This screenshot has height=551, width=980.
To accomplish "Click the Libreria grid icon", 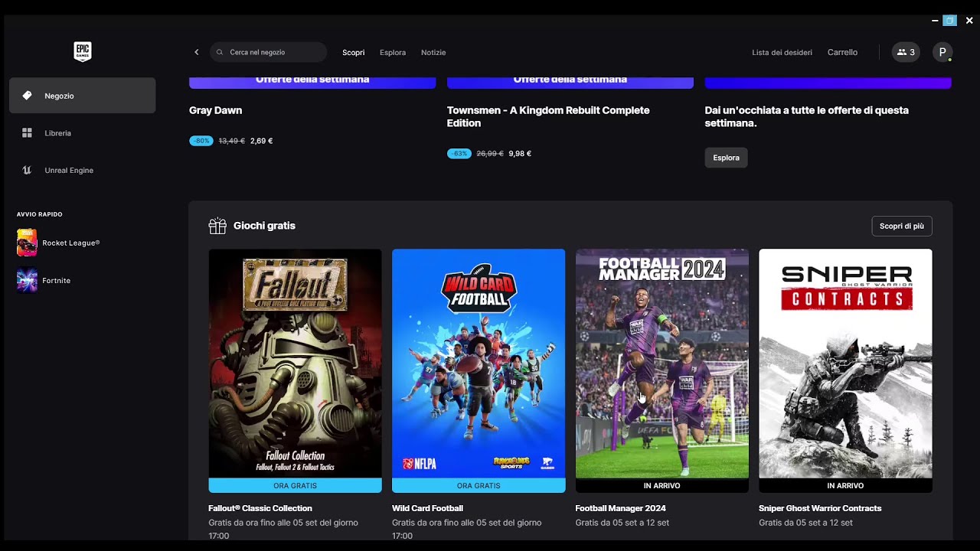I will [27, 133].
